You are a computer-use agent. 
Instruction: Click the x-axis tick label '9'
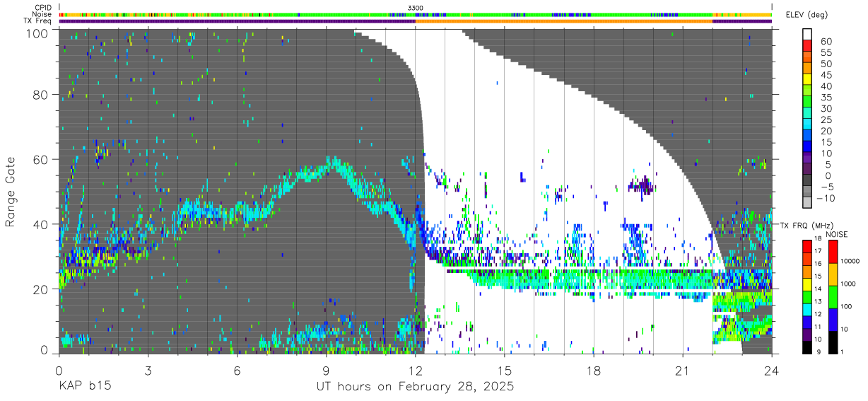(326, 371)
